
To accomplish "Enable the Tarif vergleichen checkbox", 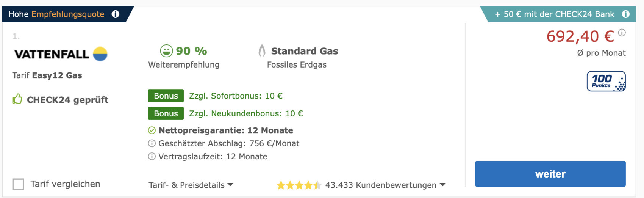I will coord(18,184).
